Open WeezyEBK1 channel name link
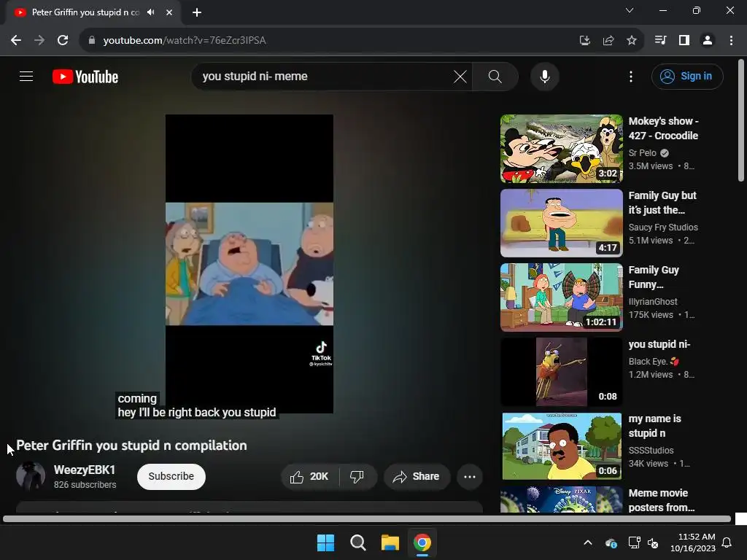This screenshot has width=747, height=560. coord(85,470)
